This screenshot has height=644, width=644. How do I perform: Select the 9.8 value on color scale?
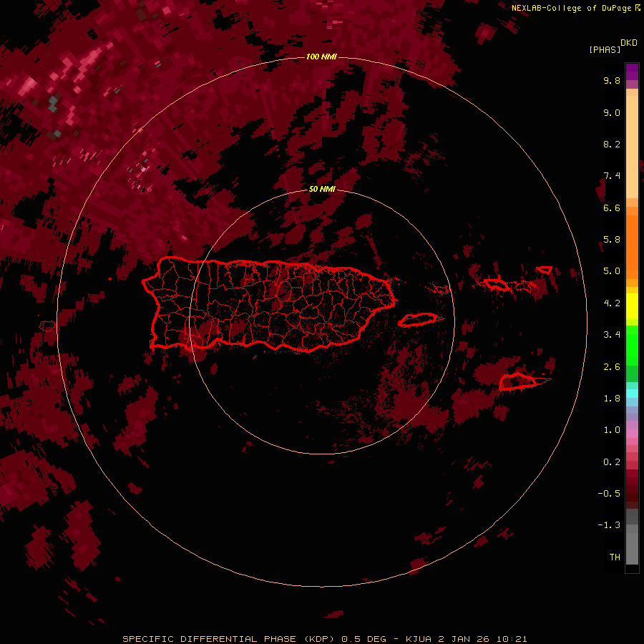(x=612, y=80)
